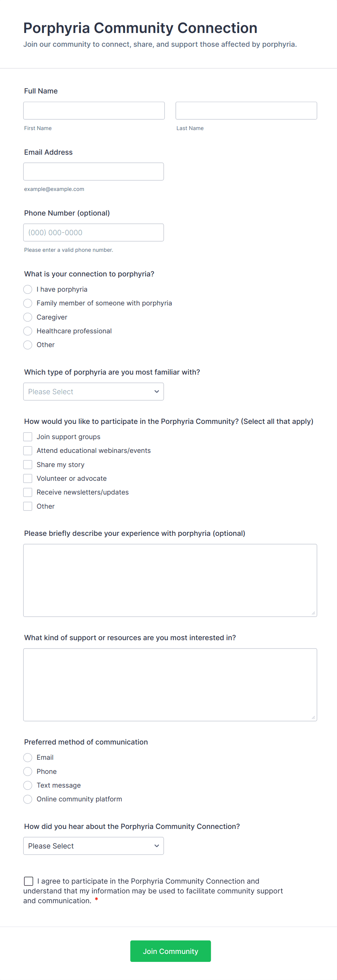Check 'Receive newsletters/updates' box
Viewport: 337px width, 980px height.
pyautogui.click(x=28, y=492)
